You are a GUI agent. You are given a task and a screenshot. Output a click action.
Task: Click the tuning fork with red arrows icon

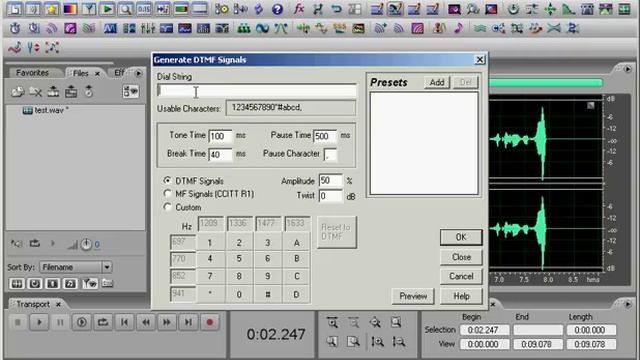(33, 48)
